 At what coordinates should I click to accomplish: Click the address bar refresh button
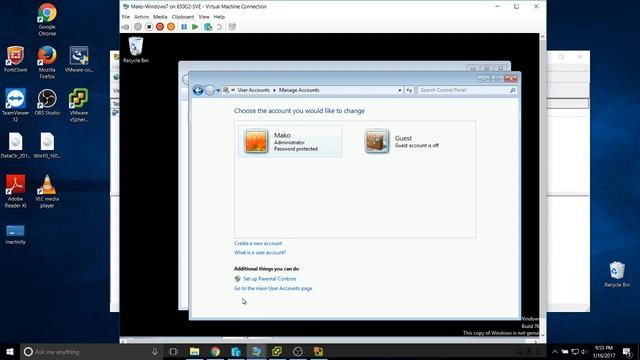409,90
